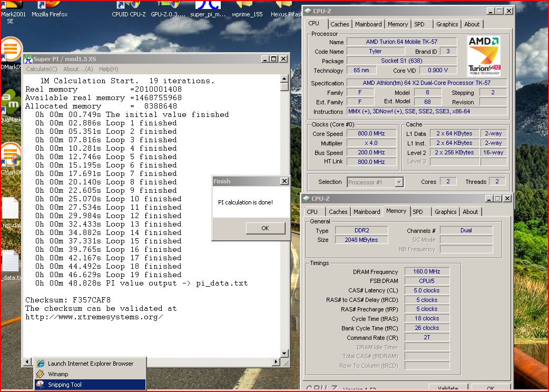
Task: Click the Loop 19 finished line
Action: 108,275
